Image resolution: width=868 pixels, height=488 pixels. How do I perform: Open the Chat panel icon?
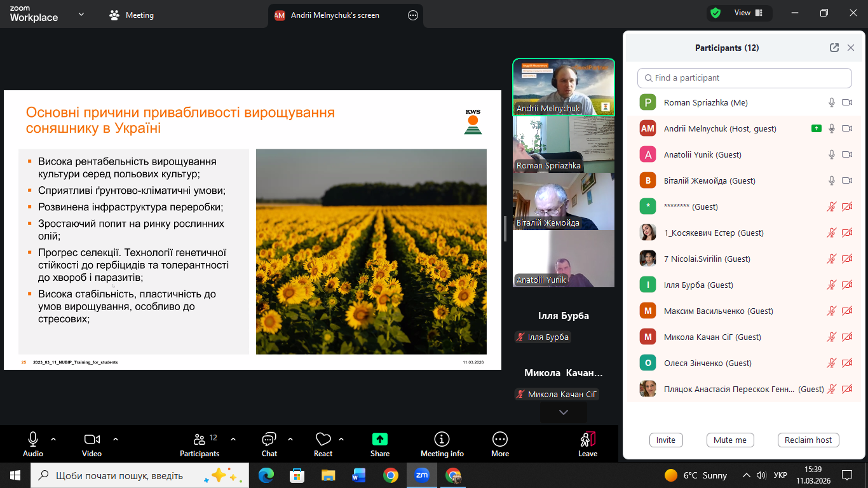click(269, 439)
